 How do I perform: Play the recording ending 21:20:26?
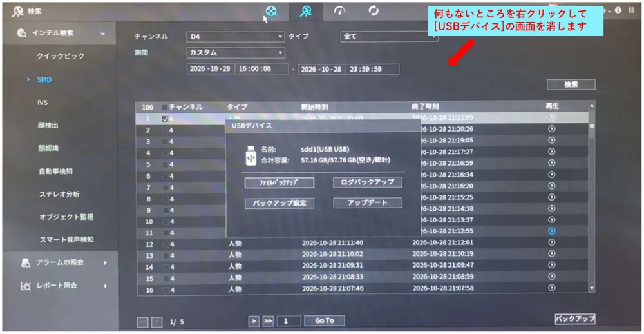[x=552, y=129]
